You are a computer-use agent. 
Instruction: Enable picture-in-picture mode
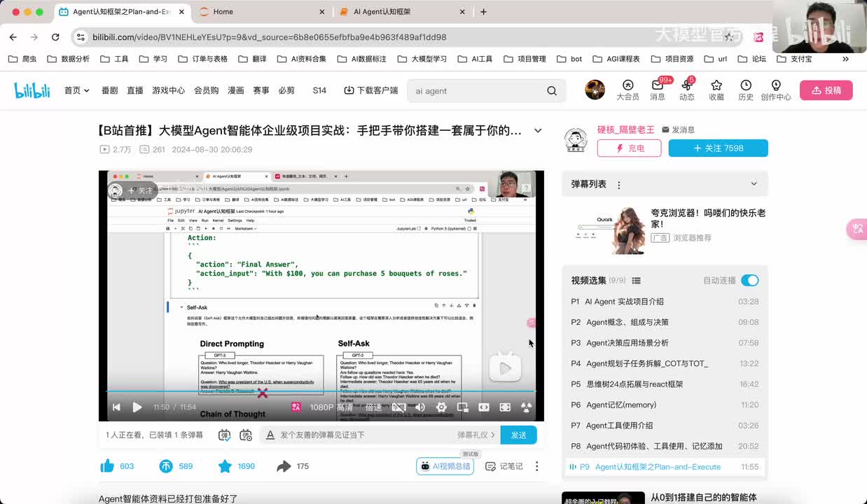click(462, 407)
